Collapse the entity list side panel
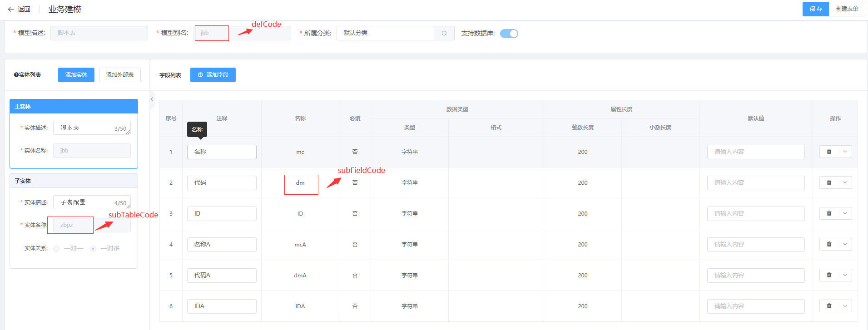Image resolution: width=868 pixels, height=330 pixels. [x=152, y=99]
